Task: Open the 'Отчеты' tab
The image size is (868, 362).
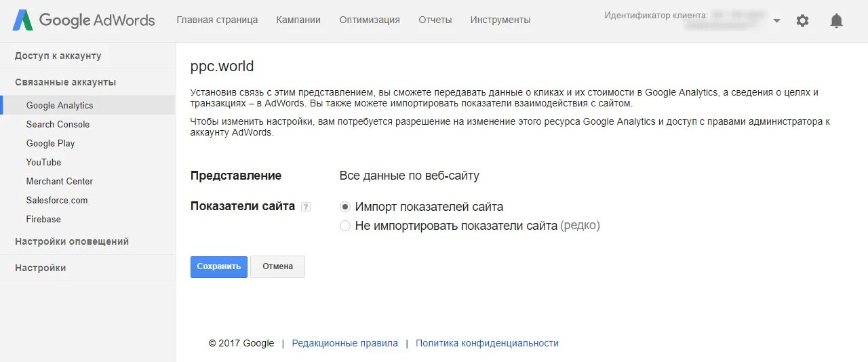Action: pyautogui.click(x=435, y=20)
